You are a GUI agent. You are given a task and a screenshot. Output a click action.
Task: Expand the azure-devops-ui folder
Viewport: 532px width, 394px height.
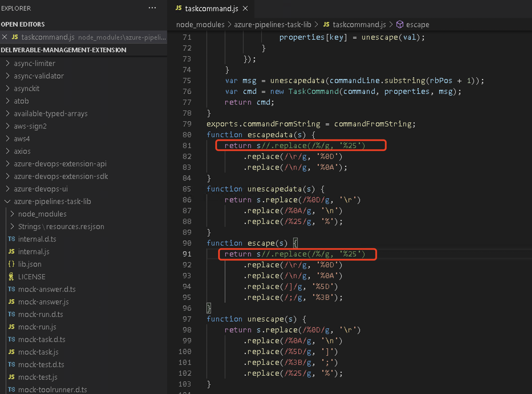pyautogui.click(x=41, y=189)
